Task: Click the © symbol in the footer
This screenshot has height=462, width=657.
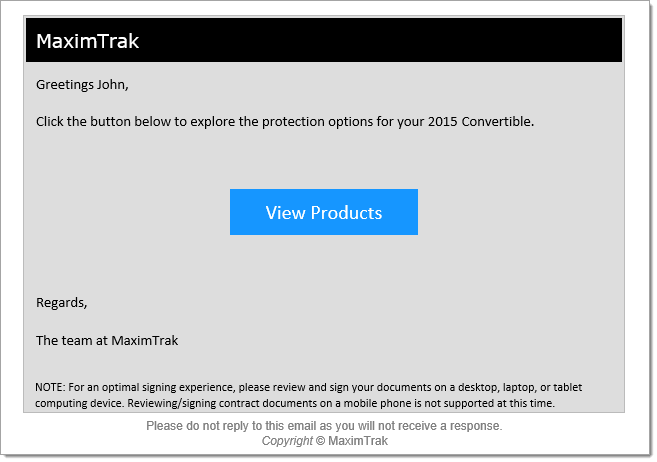Action: (x=320, y=441)
